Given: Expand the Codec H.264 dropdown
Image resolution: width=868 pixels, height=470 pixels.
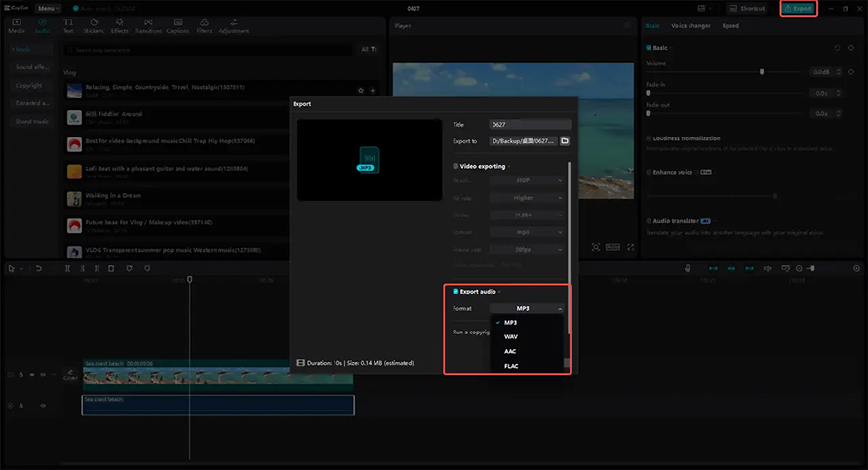Looking at the screenshot, I should coord(527,215).
